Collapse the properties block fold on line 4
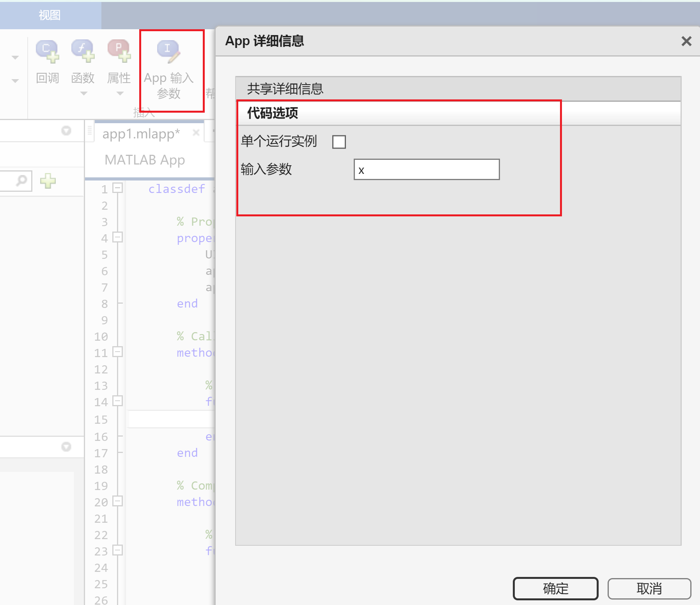 118,238
